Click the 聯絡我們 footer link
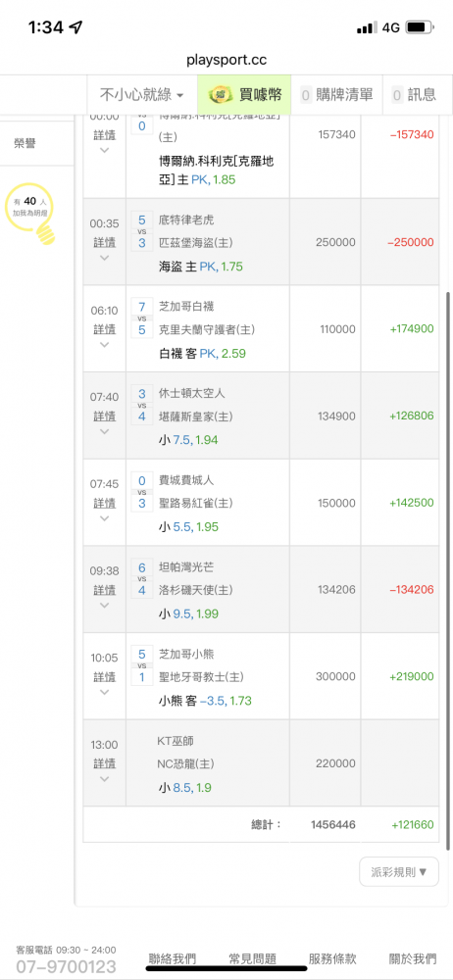 tap(172, 958)
